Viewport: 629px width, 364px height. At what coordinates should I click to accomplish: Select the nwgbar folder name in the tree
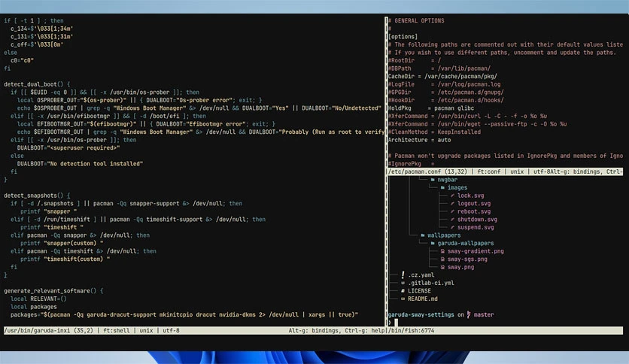(447, 180)
